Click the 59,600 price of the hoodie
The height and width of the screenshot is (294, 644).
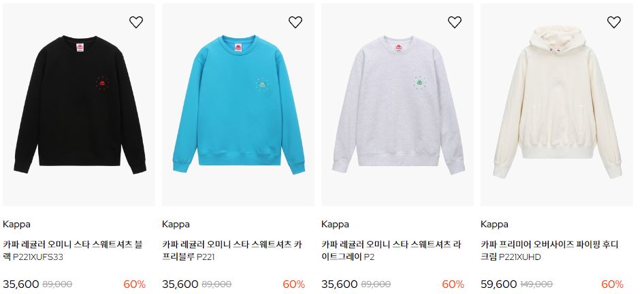[498, 284]
